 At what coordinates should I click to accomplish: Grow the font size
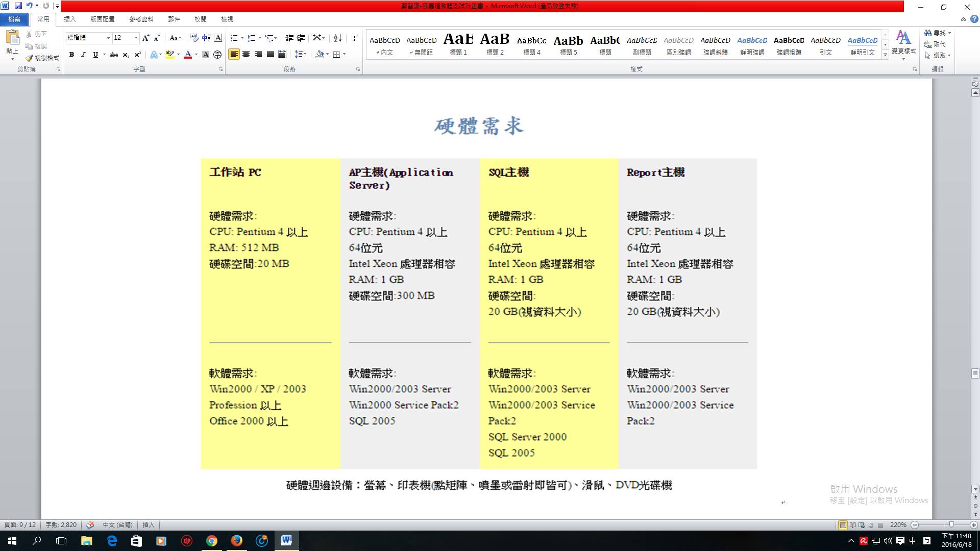145,38
